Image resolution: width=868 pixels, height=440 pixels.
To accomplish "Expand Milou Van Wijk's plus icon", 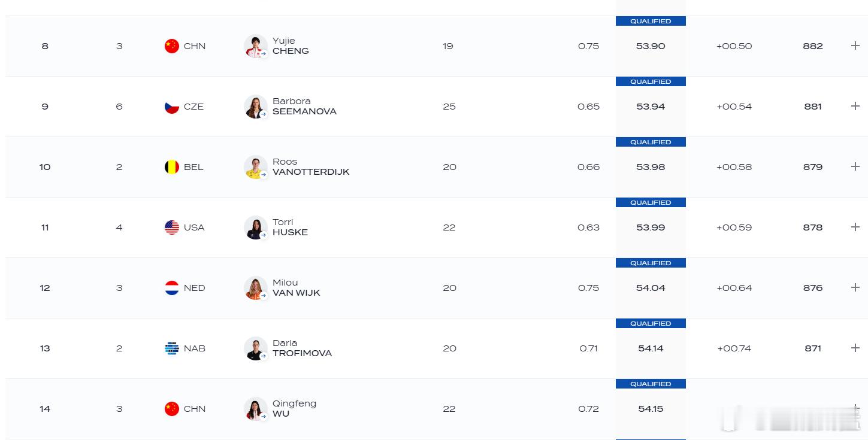I will click(x=855, y=287).
